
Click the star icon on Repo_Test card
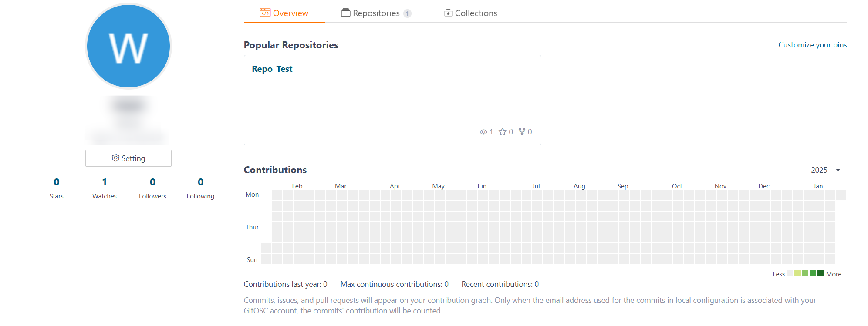(x=503, y=131)
